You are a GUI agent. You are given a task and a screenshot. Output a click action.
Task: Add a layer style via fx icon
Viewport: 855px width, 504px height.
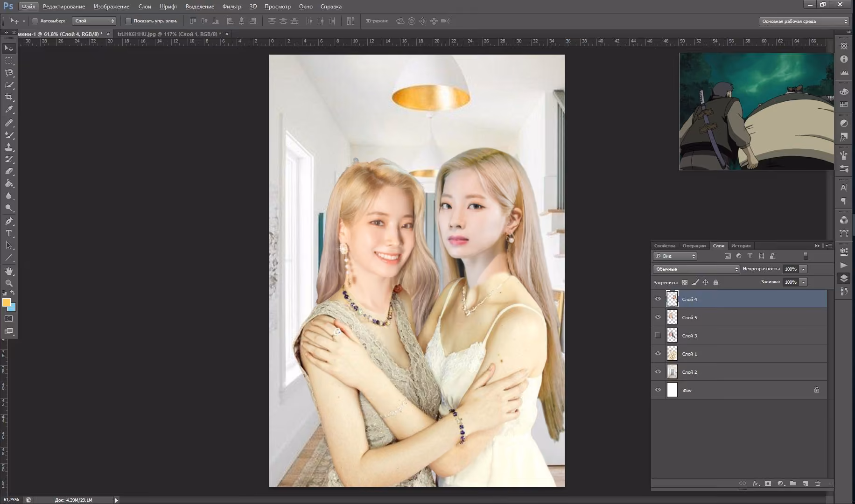(x=755, y=483)
